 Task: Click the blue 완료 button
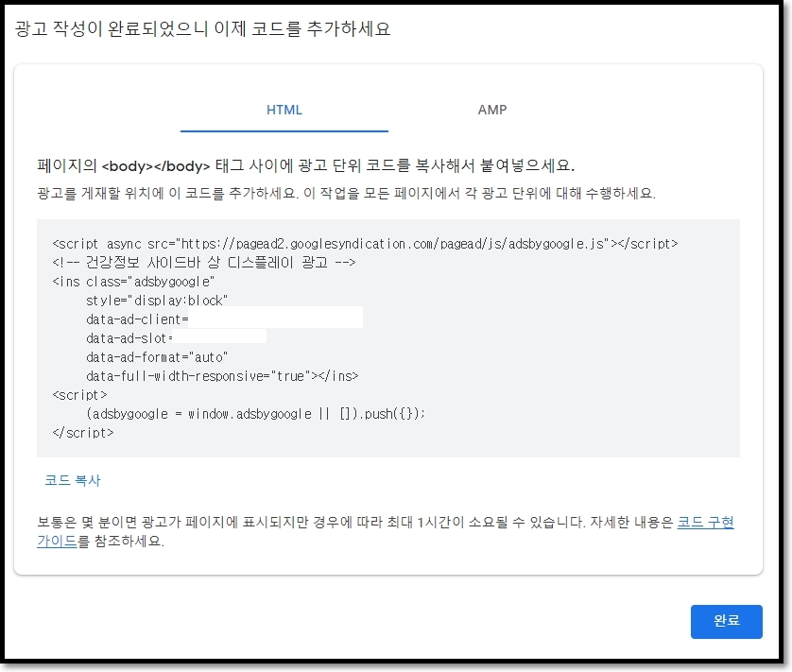(x=727, y=621)
